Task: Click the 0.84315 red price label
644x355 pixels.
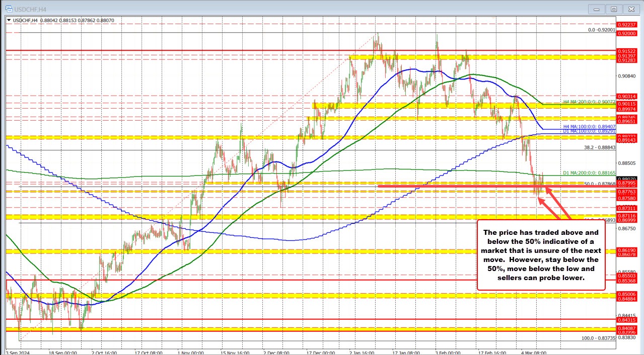Action: pos(627,319)
